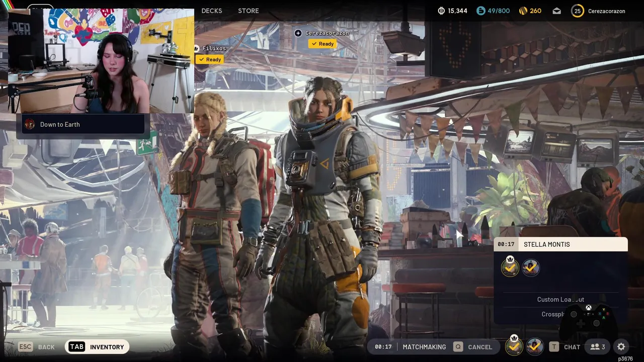644x362 pixels.
Task: Open the mail inbox envelope icon
Action: click(556, 11)
